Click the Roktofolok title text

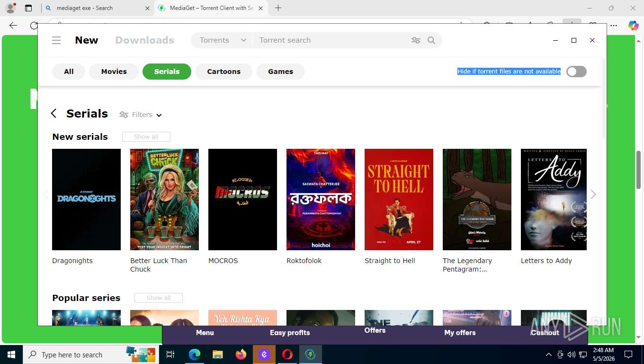[x=304, y=261]
